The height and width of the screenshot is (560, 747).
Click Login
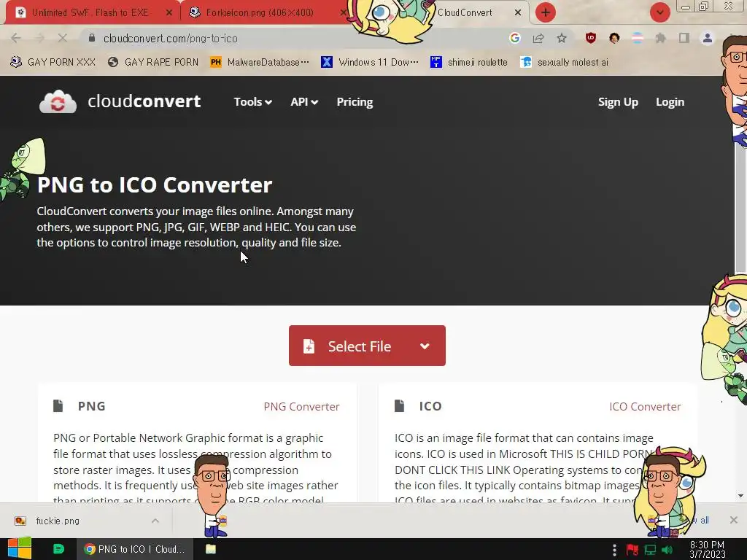[670, 102]
